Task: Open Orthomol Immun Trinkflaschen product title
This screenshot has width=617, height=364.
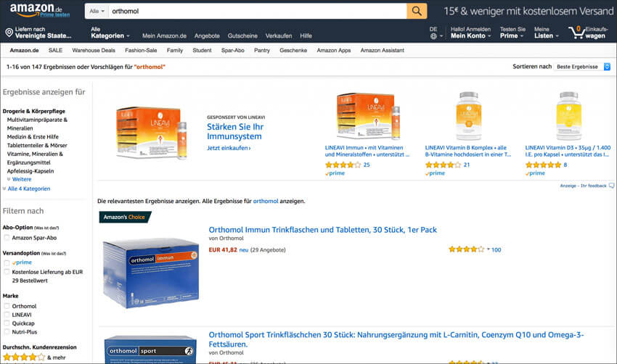Action: coord(323,230)
